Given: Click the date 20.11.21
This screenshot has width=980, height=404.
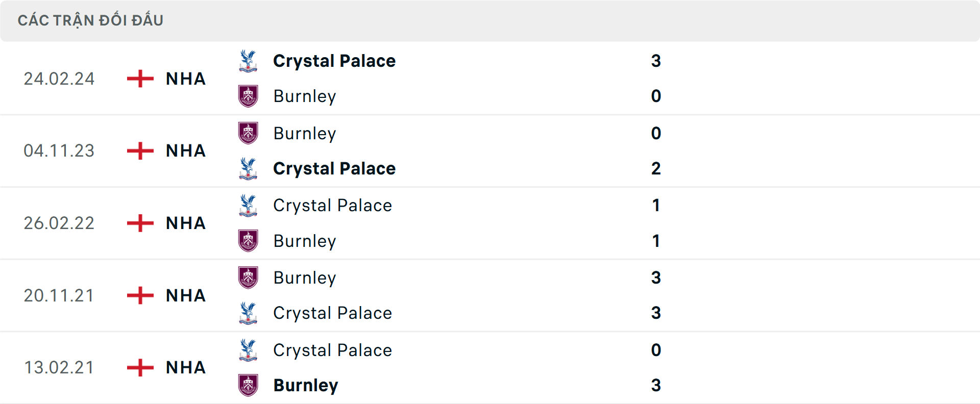Looking at the screenshot, I should (x=59, y=296).
